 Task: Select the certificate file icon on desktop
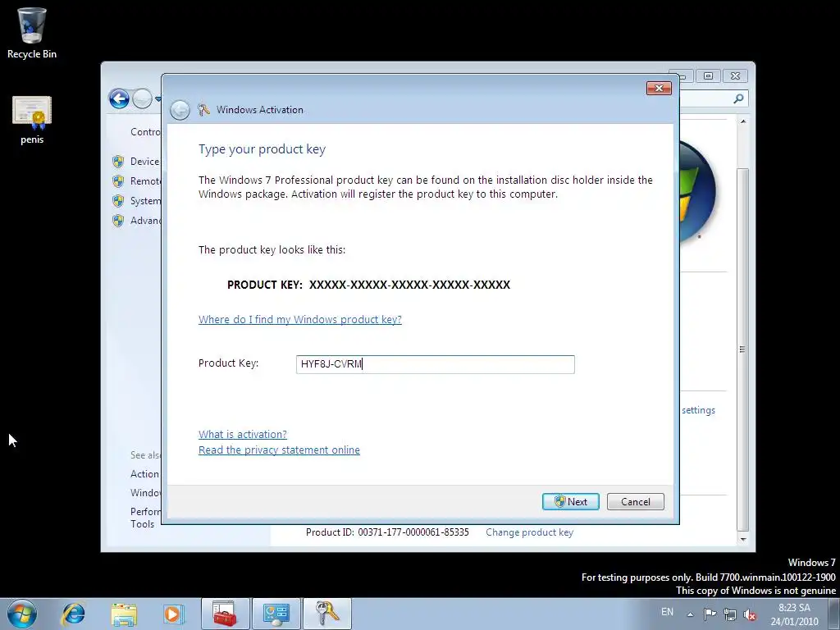tap(32, 120)
